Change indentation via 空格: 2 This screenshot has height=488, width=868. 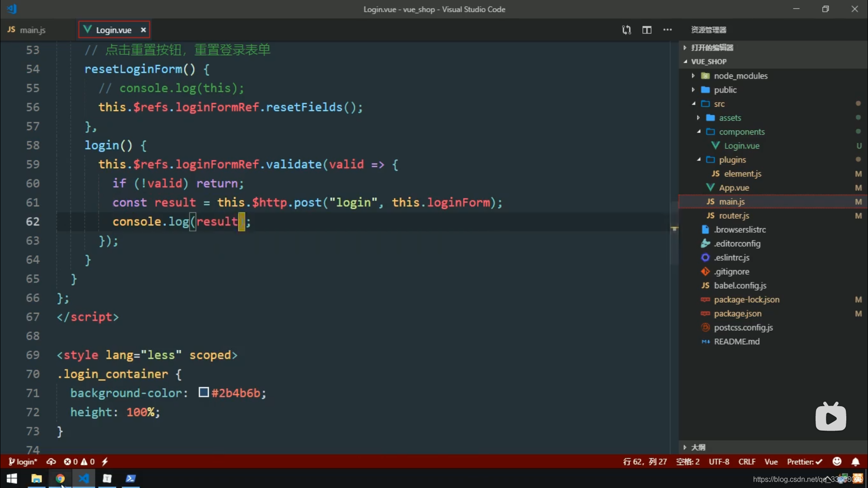pos(688,462)
